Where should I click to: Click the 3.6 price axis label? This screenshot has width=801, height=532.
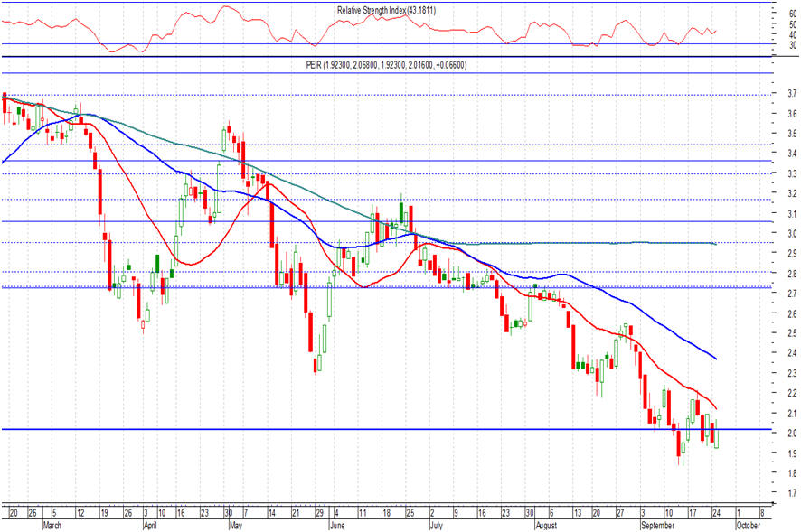tap(792, 114)
